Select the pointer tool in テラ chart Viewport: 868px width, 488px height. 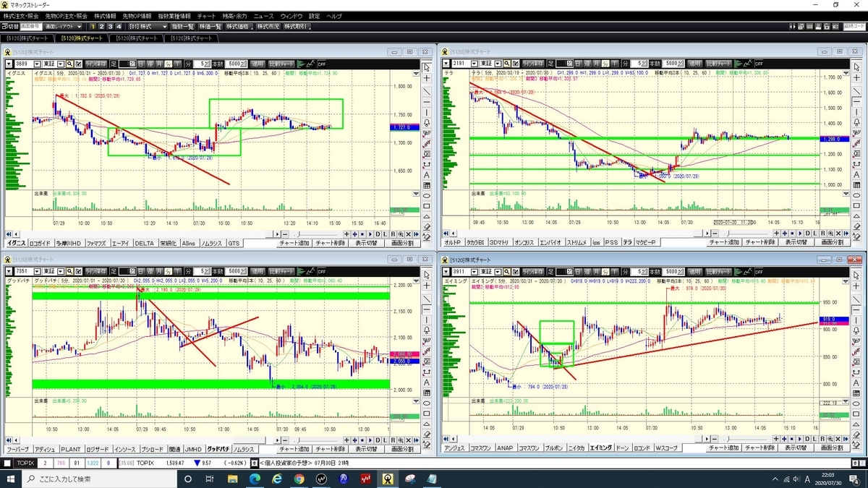[856, 67]
